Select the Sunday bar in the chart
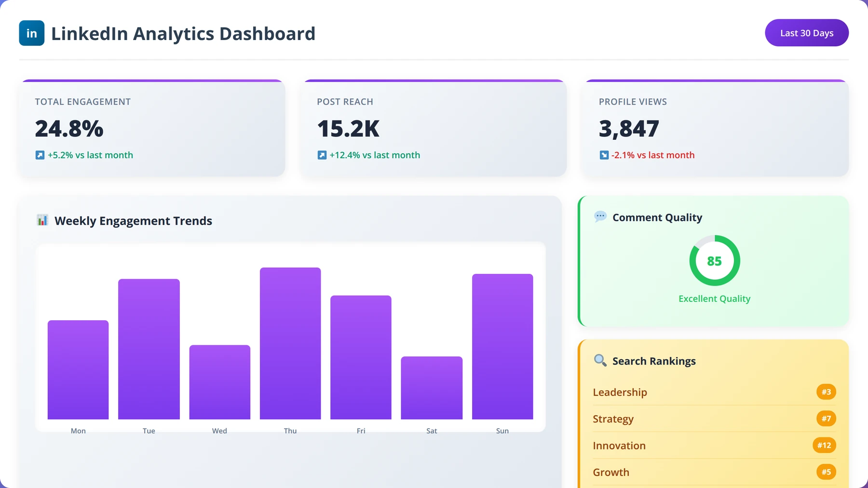Image resolution: width=868 pixels, height=488 pixels. [502, 347]
